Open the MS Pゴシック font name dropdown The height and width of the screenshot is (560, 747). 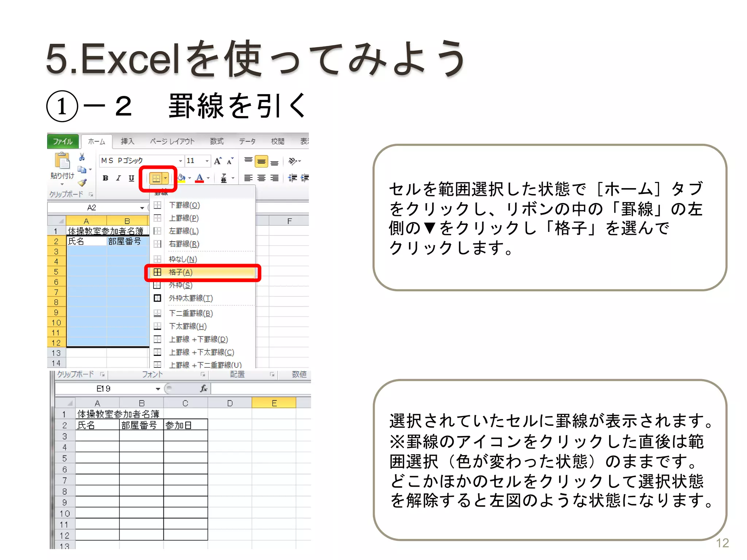tap(181, 161)
